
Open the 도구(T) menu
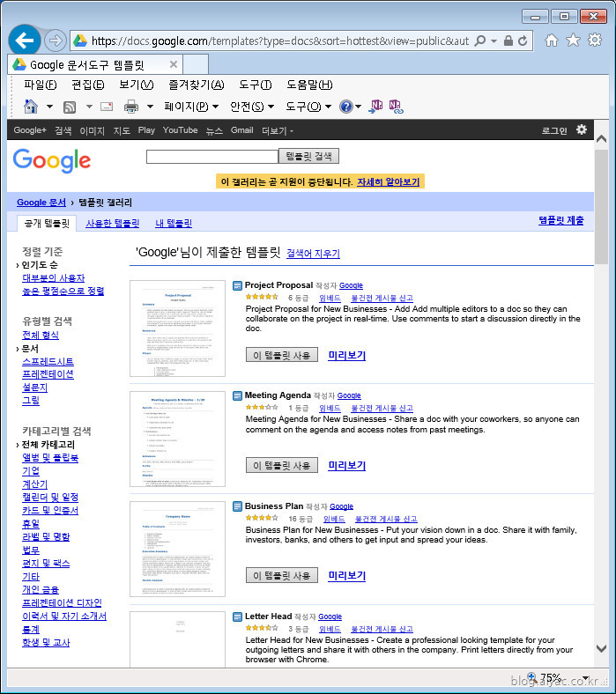255,85
